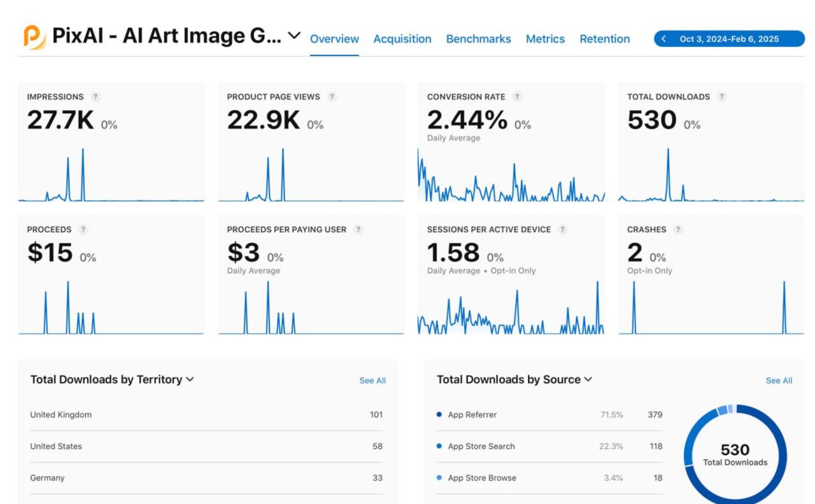Open the Impressions help tooltip

[96, 97]
